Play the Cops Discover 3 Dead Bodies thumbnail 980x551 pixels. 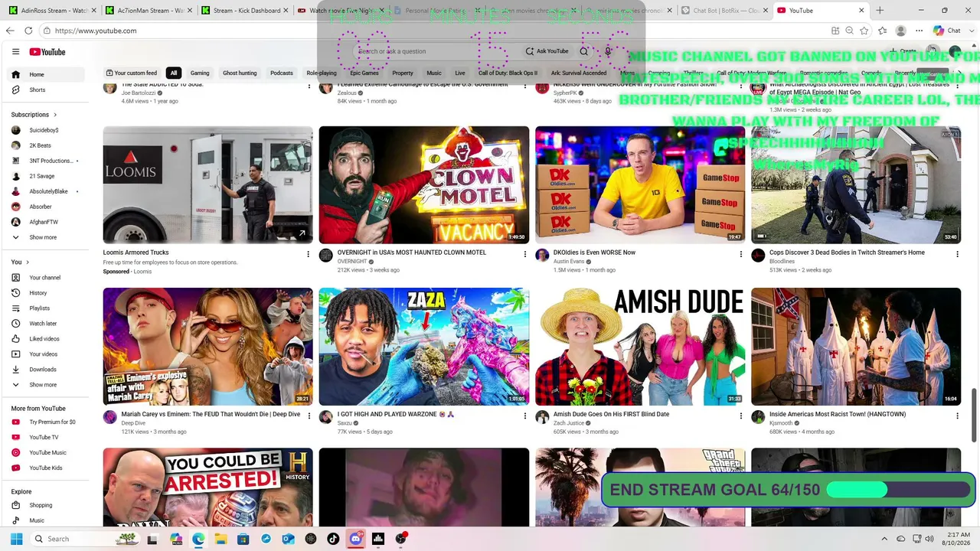pos(856,184)
